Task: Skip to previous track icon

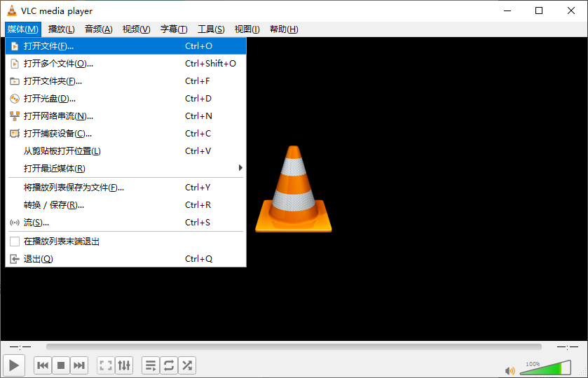Action: click(x=43, y=365)
